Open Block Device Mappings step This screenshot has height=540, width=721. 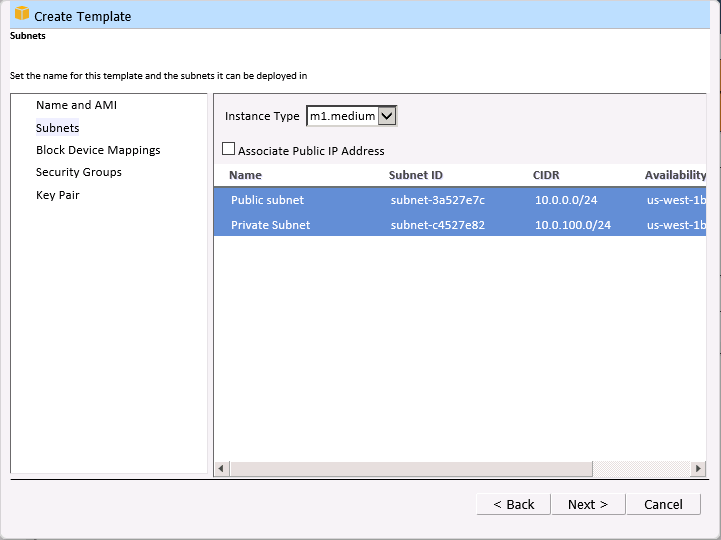98,150
